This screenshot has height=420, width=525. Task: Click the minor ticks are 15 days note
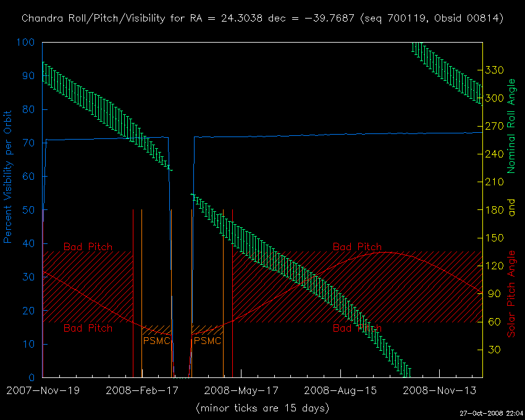pos(262,408)
